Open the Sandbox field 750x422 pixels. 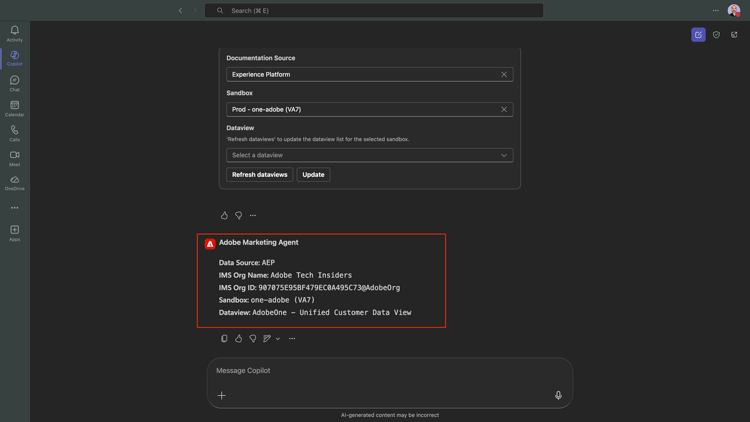(370, 109)
